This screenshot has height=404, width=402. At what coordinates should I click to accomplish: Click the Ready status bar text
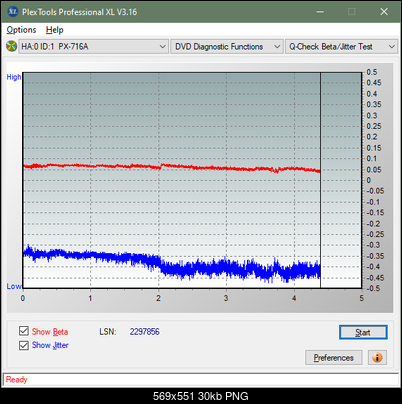pos(16,380)
